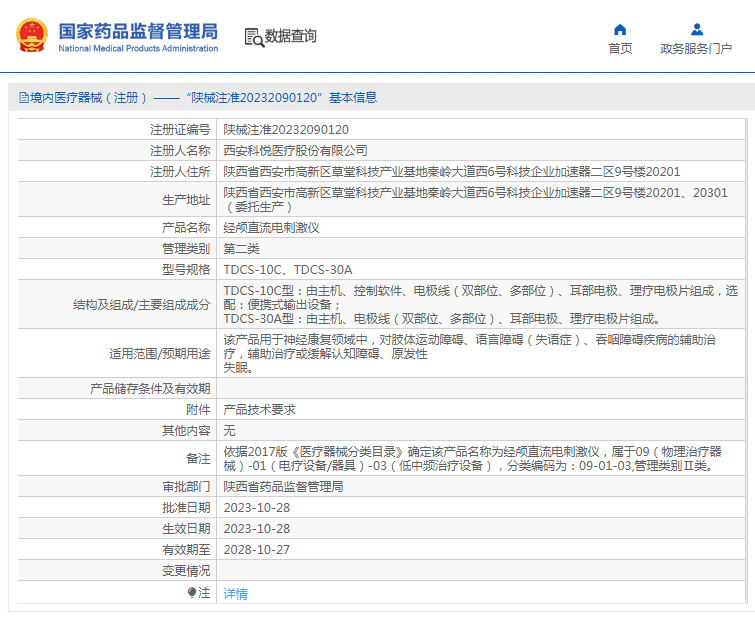Select model value TDCS-10C、TDCS-30A
755x619 pixels.
coord(288,270)
